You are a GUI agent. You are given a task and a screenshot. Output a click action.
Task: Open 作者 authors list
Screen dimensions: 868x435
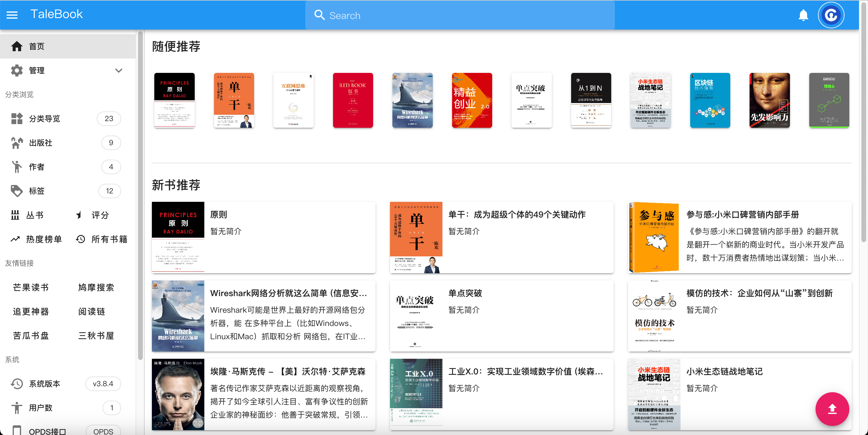tap(68, 167)
